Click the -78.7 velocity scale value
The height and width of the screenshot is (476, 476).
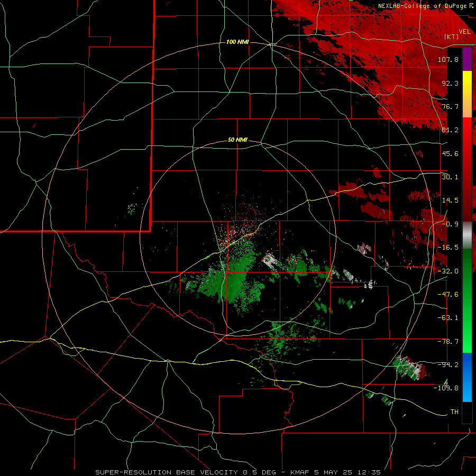click(448, 342)
